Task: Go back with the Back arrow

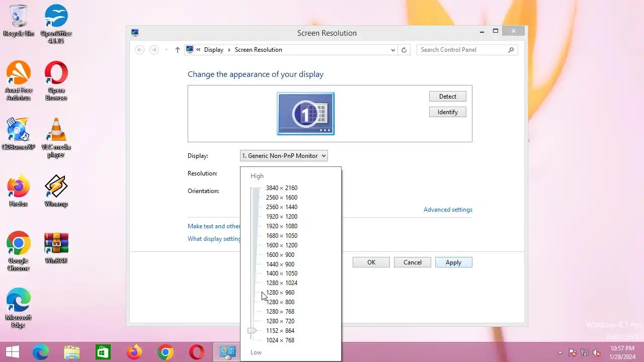Action: point(140,50)
